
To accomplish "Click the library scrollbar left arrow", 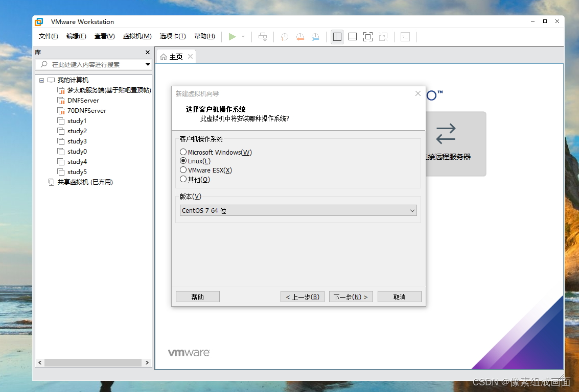I will click(40, 363).
